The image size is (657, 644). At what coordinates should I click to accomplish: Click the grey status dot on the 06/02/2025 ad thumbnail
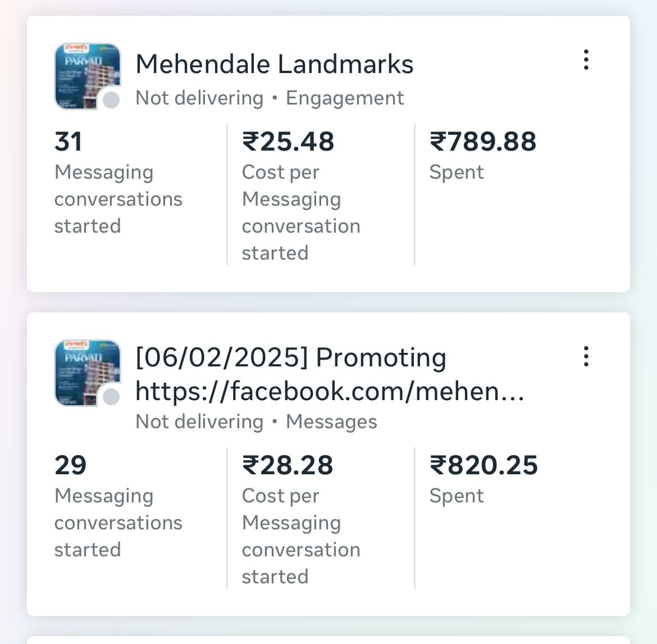(x=111, y=397)
